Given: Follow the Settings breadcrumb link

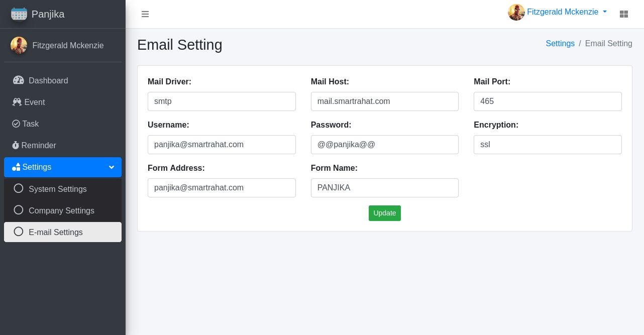Looking at the screenshot, I should click(560, 44).
